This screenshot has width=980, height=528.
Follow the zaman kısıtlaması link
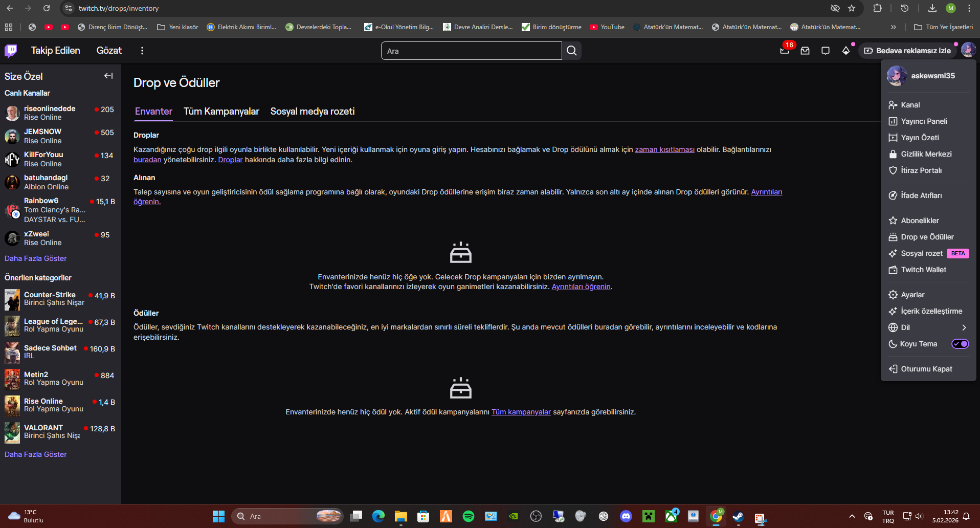coord(664,149)
